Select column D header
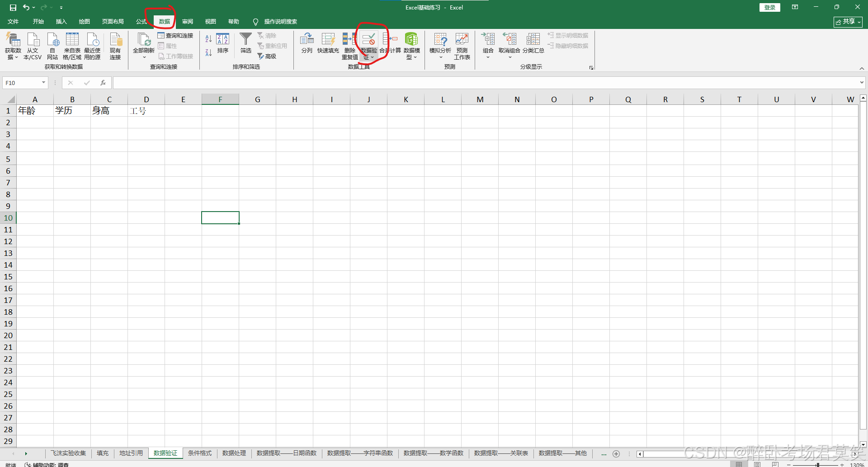This screenshot has height=467, width=868. point(146,99)
